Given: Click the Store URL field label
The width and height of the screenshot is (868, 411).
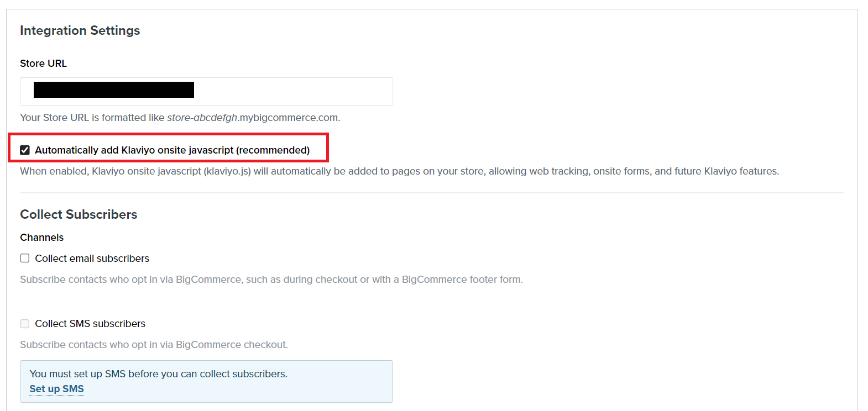Looking at the screenshot, I should point(43,64).
